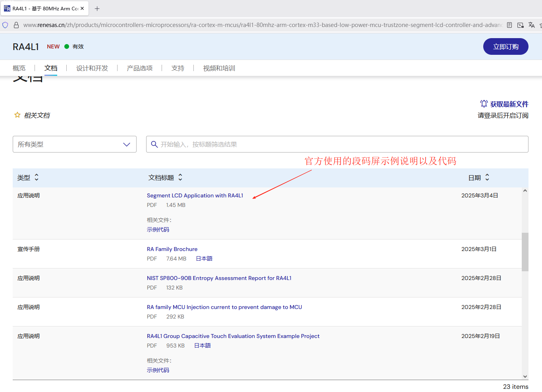The width and height of the screenshot is (542, 392).
Task: Click the 宣传手册 type cell
Action: pos(29,249)
